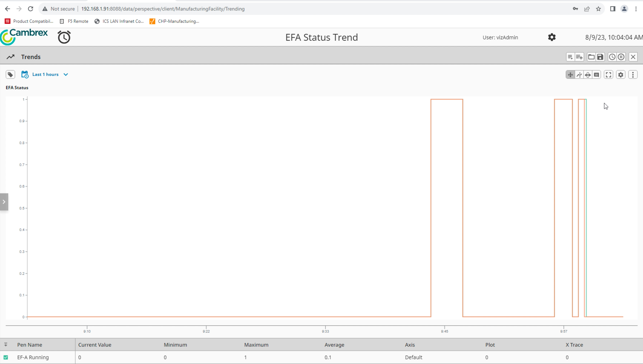The width and height of the screenshot is (643, 364).
Task: Select the annotation tool
Action: click(597, 75)
